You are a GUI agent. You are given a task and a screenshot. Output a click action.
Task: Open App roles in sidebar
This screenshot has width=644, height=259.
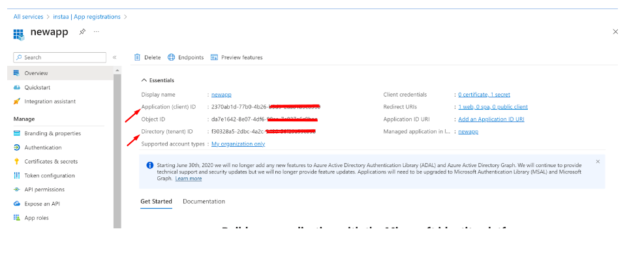[37, 217]
